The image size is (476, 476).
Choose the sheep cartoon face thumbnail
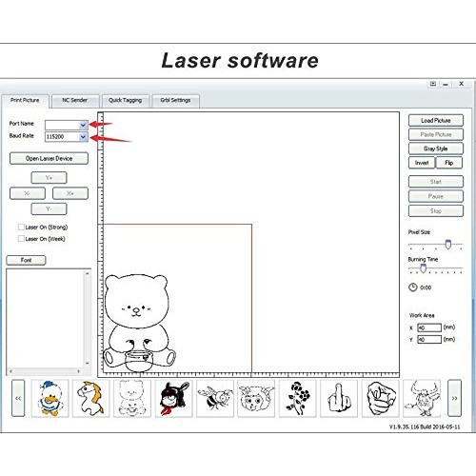[256, 398]
